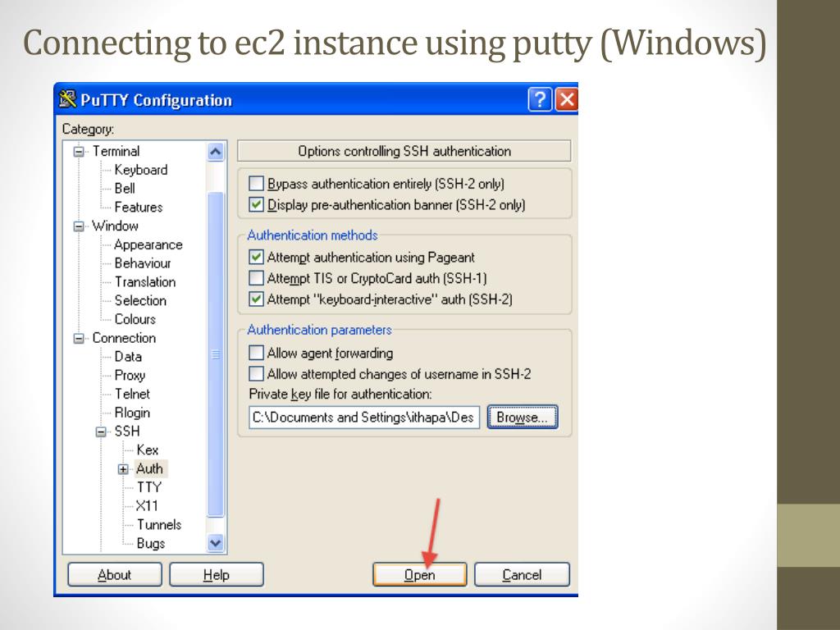The height and width of the screenshot is (630, 840).
Task: Collapse the Window tree node
Action: click(79, 226)
